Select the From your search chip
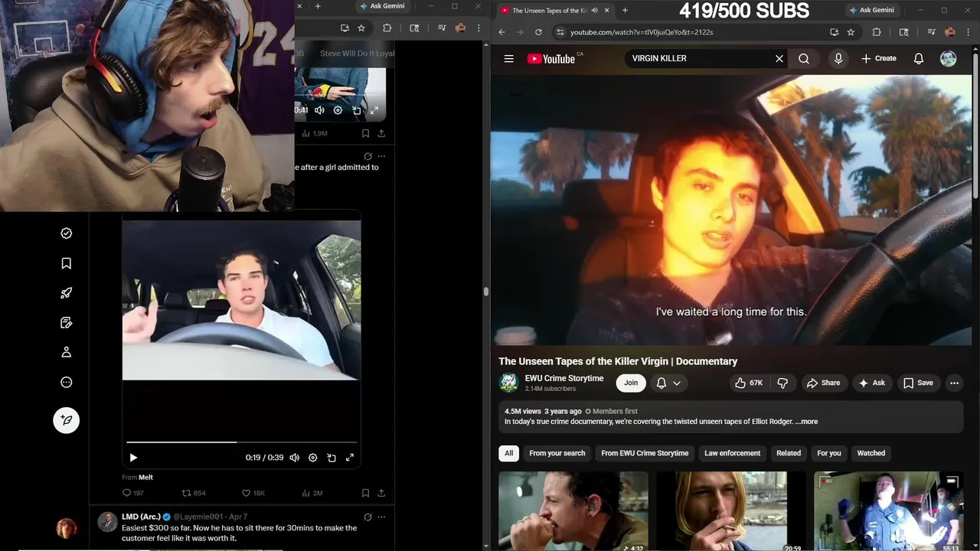Viewport: 980px width, 551px height. 557,453
